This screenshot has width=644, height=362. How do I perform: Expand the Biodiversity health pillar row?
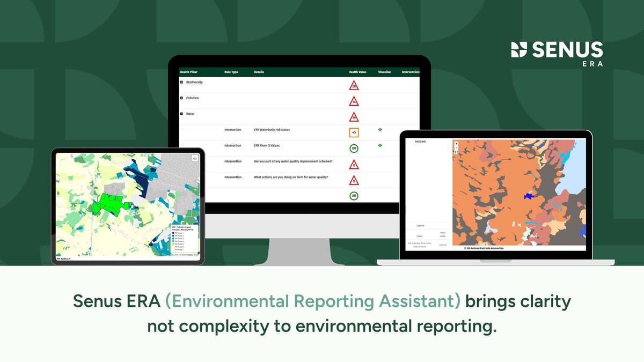pos(181,83)
